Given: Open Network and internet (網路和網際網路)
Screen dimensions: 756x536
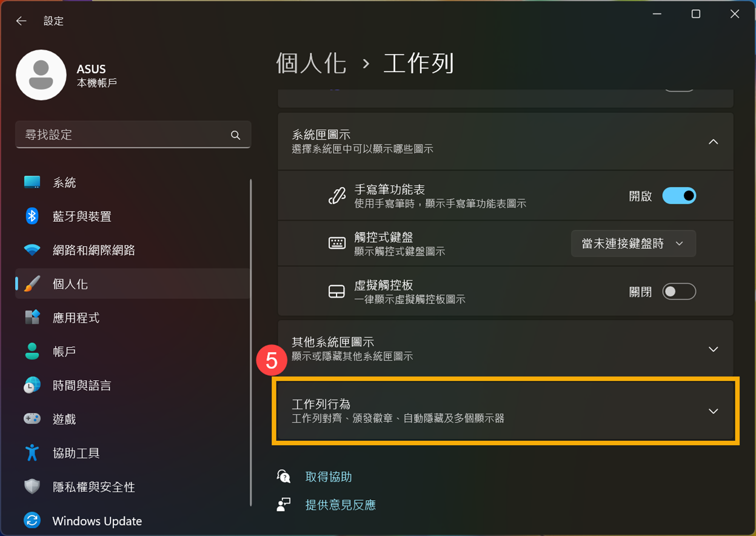Looking at the screenshot, I should pyautogui.click(x=93, y=250).
